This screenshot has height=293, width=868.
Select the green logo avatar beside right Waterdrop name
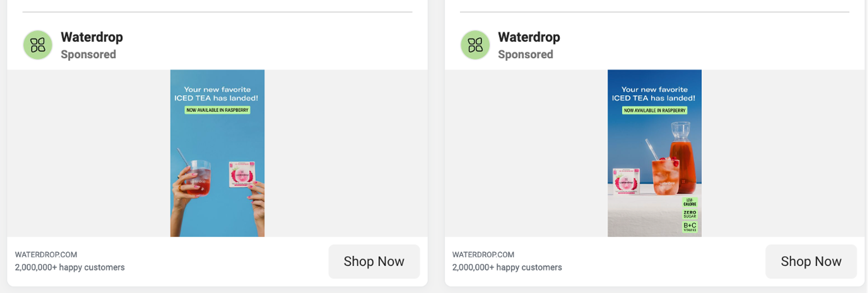[x=475, y=45]
